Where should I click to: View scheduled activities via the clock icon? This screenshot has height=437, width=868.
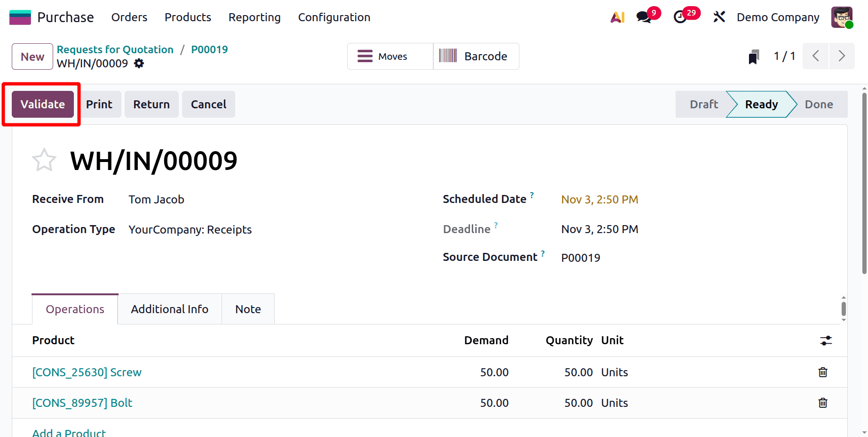(x=681, y=17)
